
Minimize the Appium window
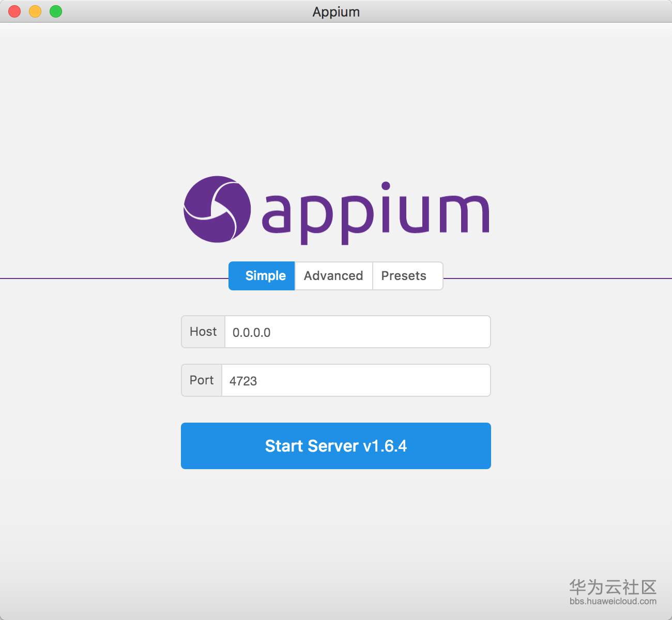point(35,11)
